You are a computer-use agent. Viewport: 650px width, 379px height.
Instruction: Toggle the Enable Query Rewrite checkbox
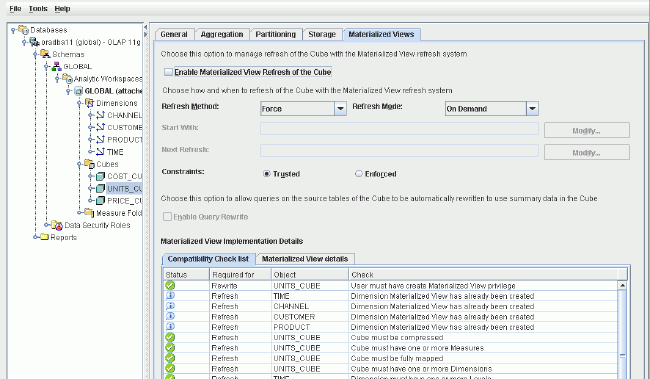(167, 216)
